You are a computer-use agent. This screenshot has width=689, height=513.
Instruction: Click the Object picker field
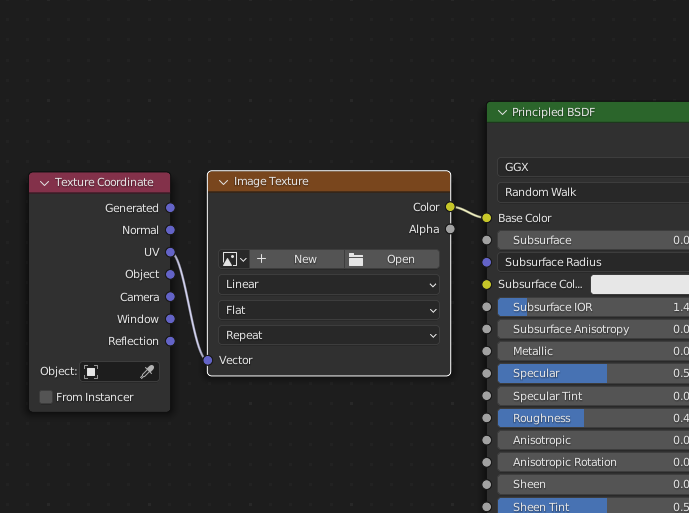(120, 371)
